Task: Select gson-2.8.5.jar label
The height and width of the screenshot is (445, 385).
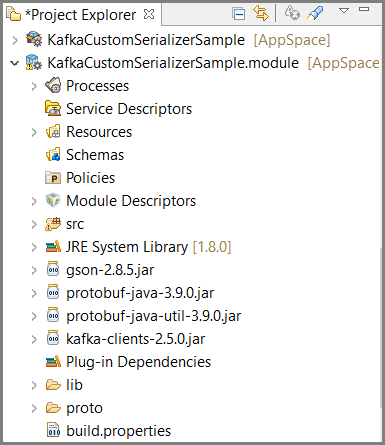Action: (x=110, y=270)
